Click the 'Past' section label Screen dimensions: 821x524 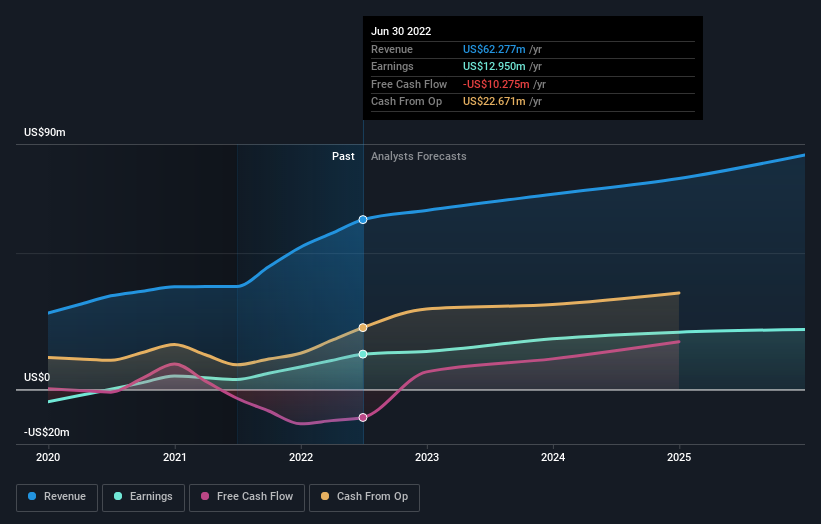343,157
